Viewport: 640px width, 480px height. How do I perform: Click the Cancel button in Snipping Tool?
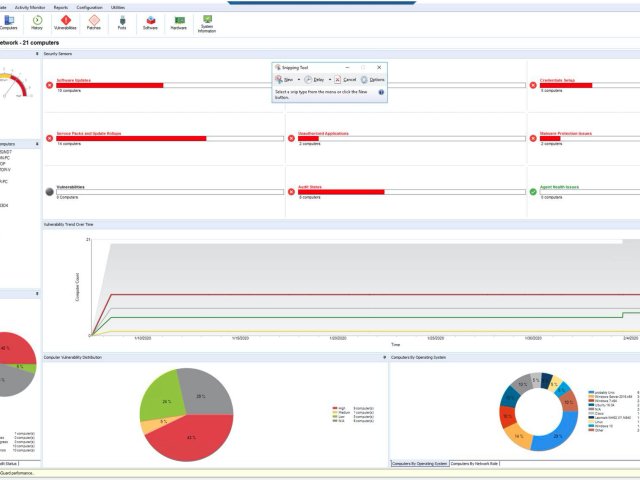(345, 79)
